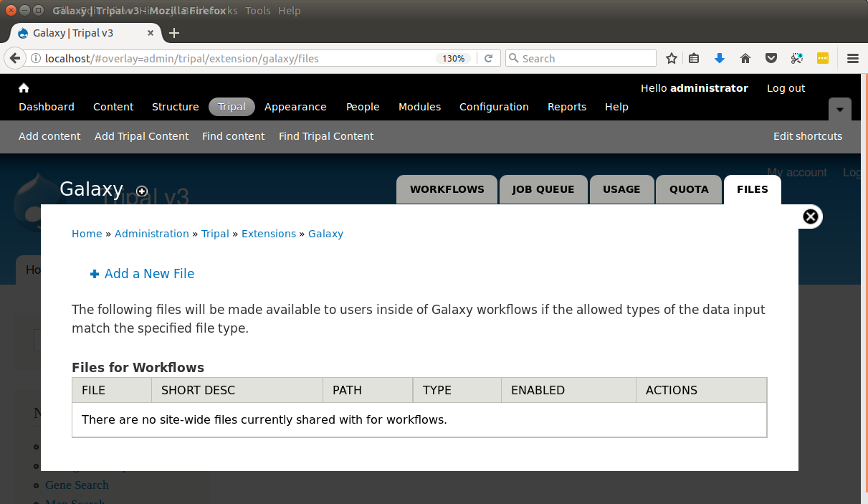Show your bookmarks list icon
The height and width of the screenshot is (504, 868).
694,59
